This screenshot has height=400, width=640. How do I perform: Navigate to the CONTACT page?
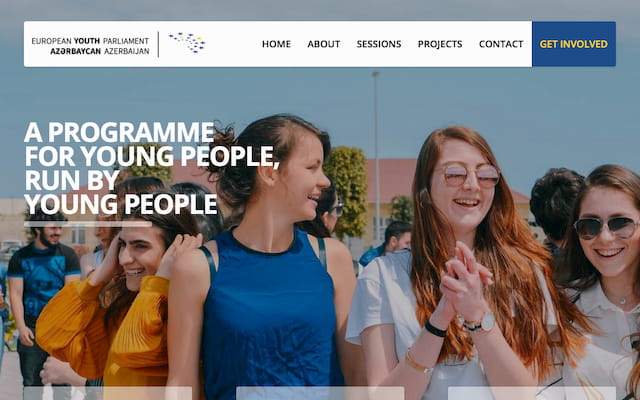coord(501,44)
